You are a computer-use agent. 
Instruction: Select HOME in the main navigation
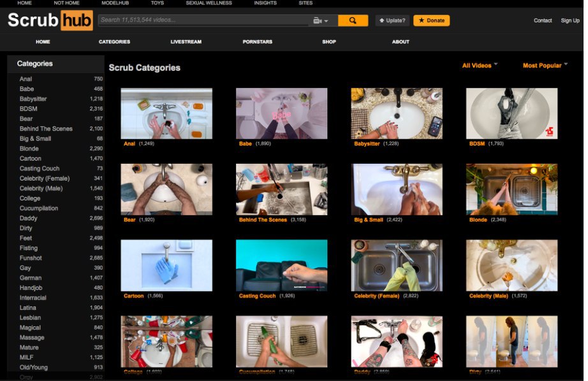(x=43, y=41)
